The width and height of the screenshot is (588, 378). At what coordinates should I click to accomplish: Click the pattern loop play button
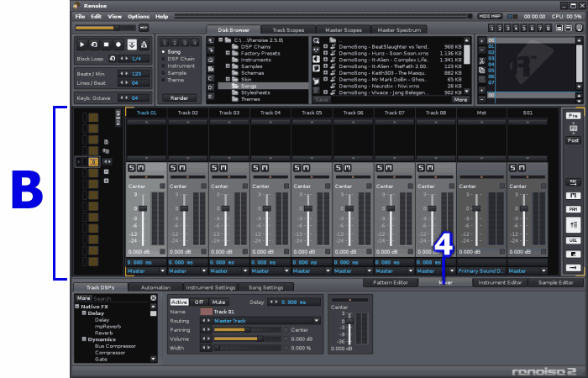coord(94,45)
